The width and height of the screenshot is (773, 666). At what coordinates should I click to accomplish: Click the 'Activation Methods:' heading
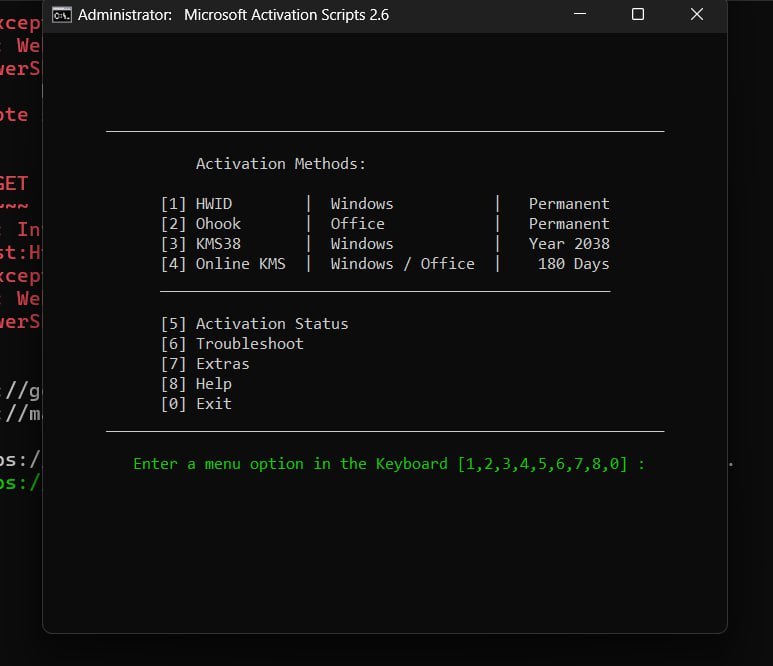(281, 164)
